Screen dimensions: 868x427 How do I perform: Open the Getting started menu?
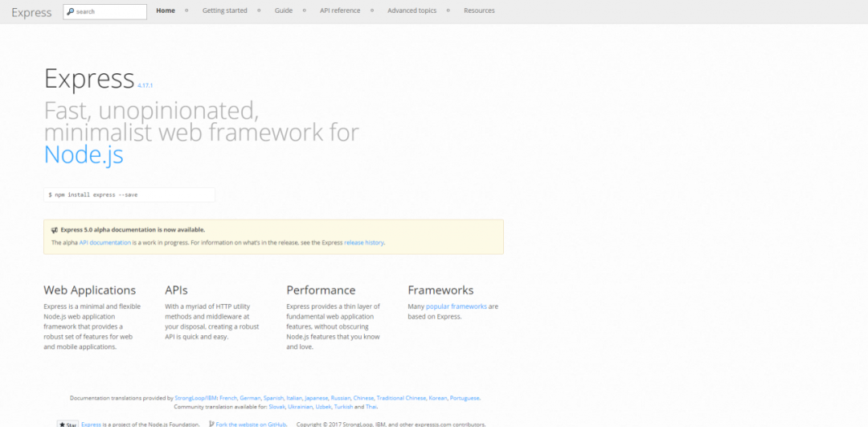[225, 10]
